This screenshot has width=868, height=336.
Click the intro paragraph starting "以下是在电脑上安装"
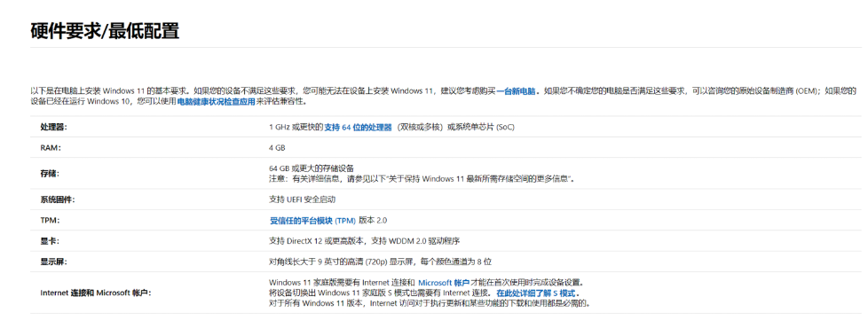pos(443,96)
